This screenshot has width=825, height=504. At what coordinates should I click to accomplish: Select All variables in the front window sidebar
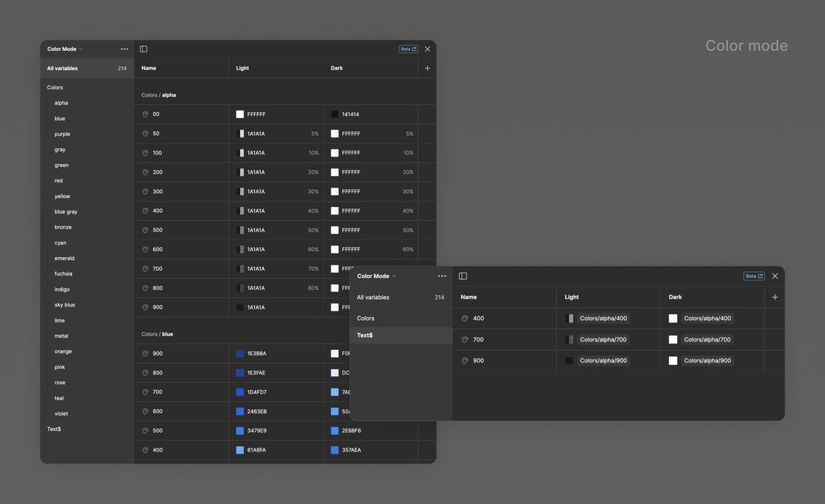point(401,297)
